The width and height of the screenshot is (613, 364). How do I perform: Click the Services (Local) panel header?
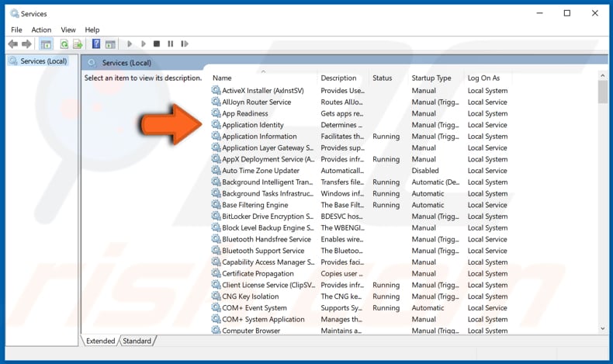coord(126,63)
